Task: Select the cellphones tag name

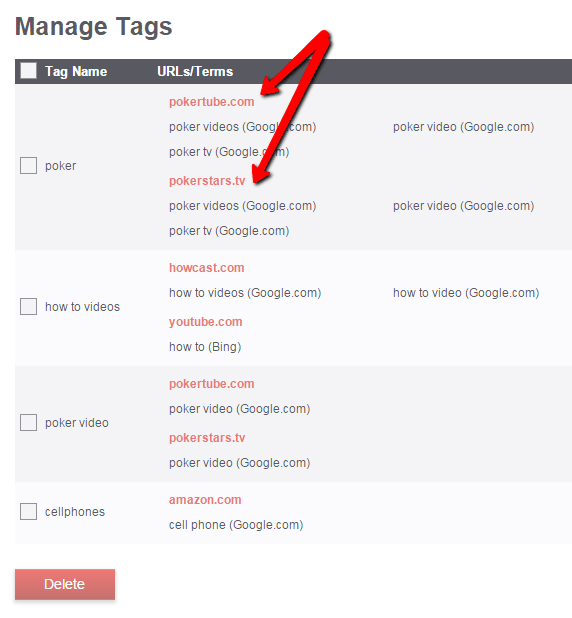Action: pos(75,512)
